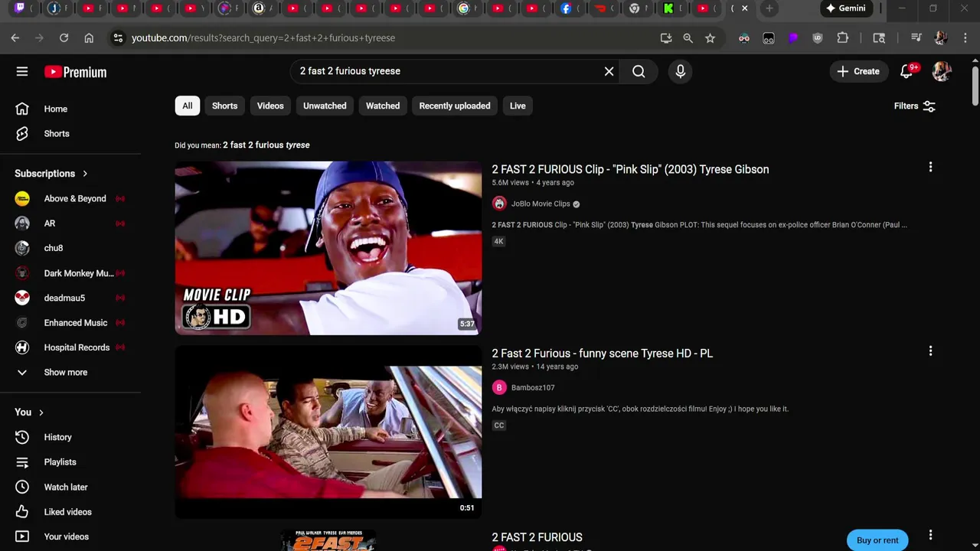Open the 2 FAST 2 FURIOUS movie title
The height and width of the screenshot is (551, 980).
537,537
